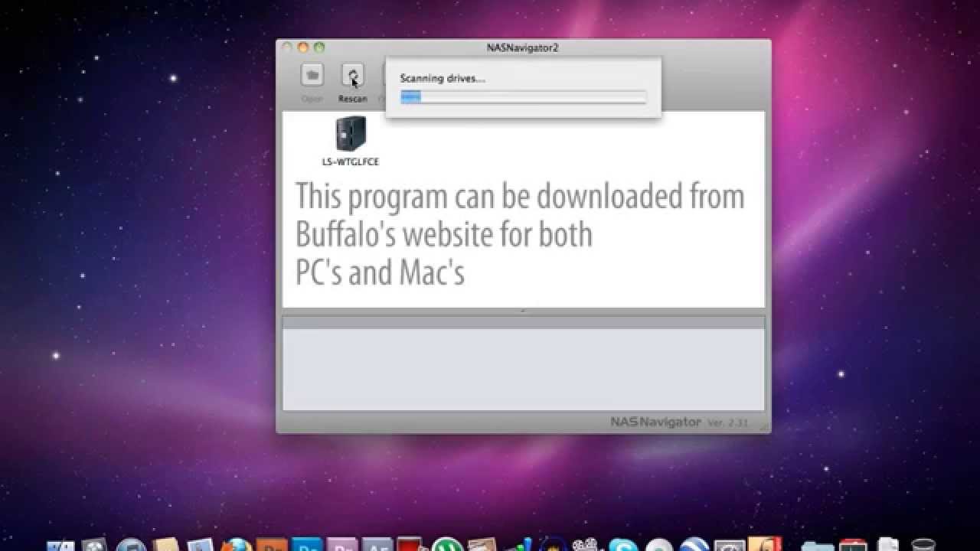Open Skype from the Dock

pos(623,545)
